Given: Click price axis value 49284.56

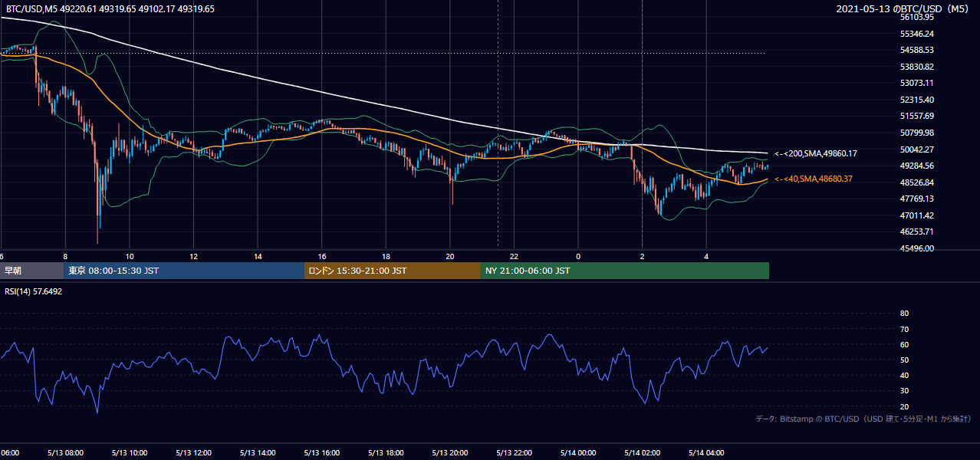Looking at the screenshot, I should click(x=916, y=166).
